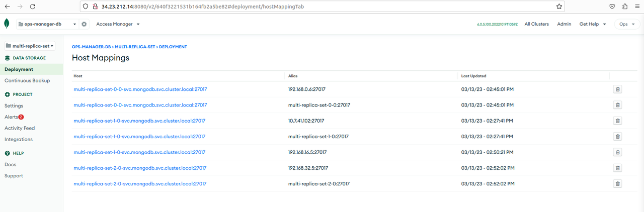644x212 pixels.
Task: Open the browser extensions icon
Action: click(x=625, y=7)
